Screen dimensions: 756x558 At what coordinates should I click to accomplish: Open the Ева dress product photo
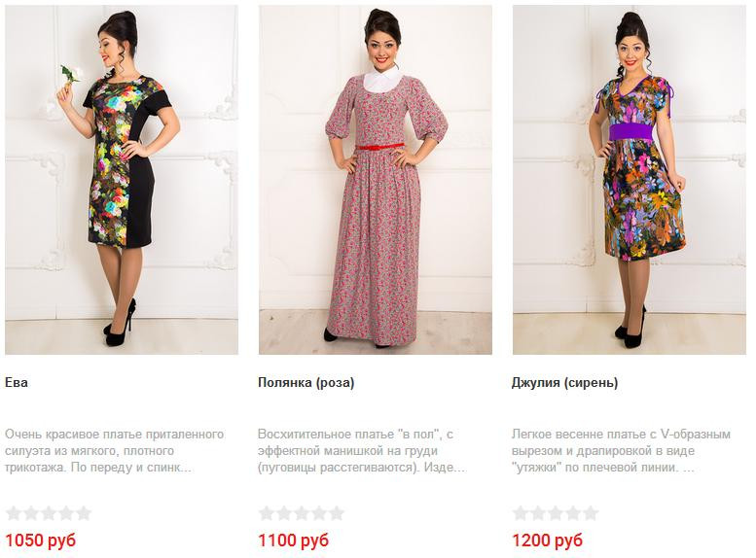[122, 180]
